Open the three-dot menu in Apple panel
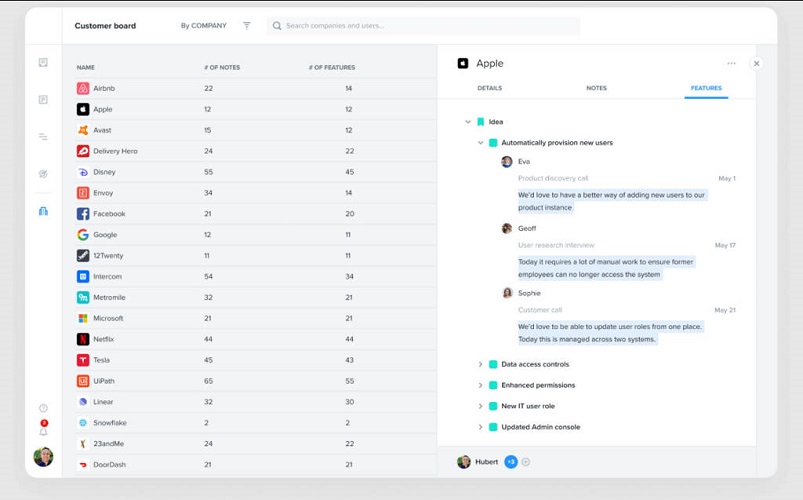803x500 pixels. [x=731, y=63]
